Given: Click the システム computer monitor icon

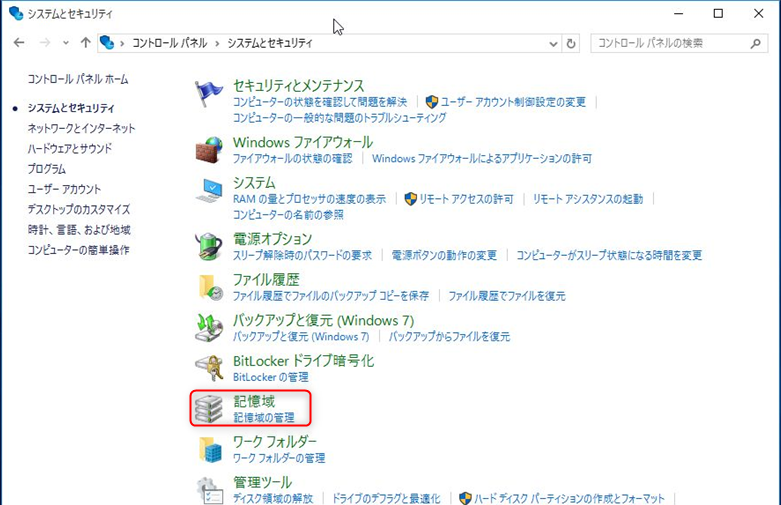Looking at the screenshot, I should pyautogui.click(x=210, y=191).
